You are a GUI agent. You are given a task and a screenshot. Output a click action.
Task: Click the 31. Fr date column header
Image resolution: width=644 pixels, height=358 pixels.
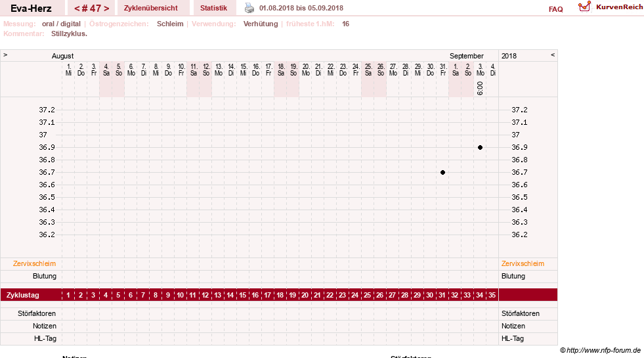pos(442,70)
